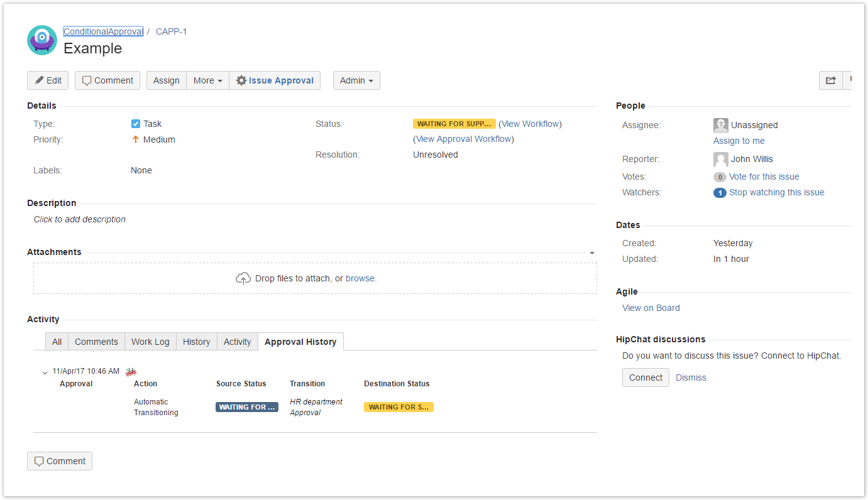Click the share icon button

coord(830,80)
